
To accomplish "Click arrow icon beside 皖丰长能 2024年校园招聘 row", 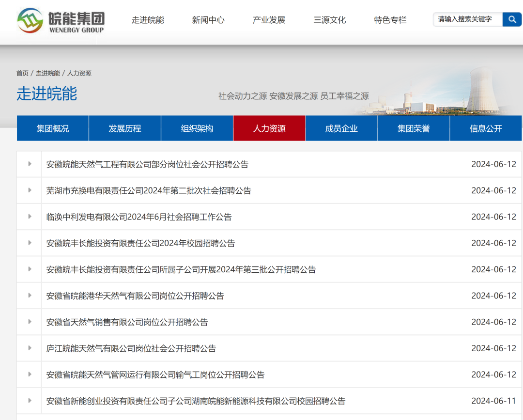I will click(30, 243).
